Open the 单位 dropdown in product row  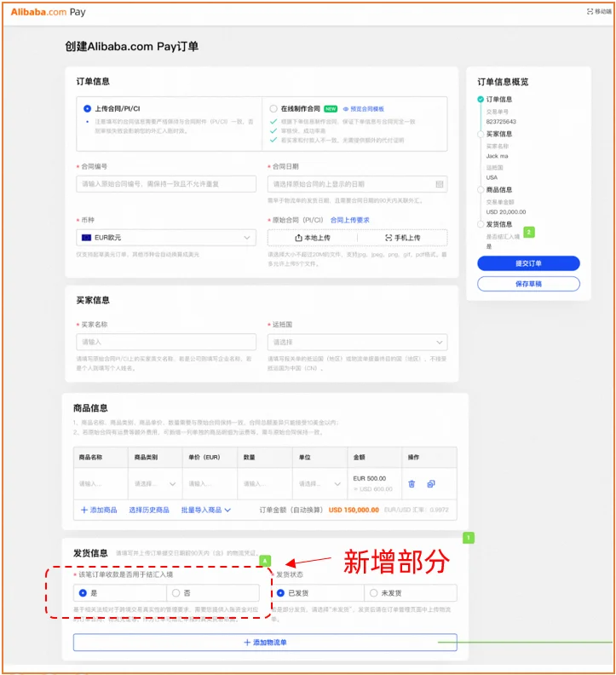[320, 484]
